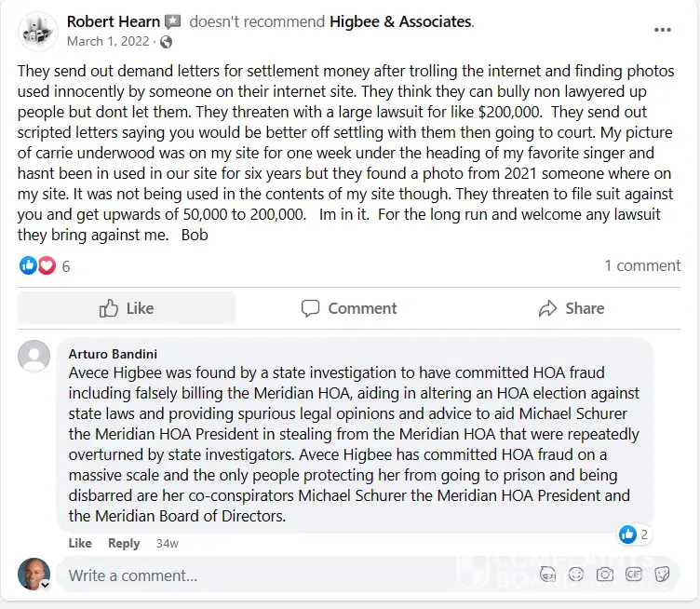The image size is (700, 609).
Task: Share Robert Hearn's post
Action: click(572, 308)
